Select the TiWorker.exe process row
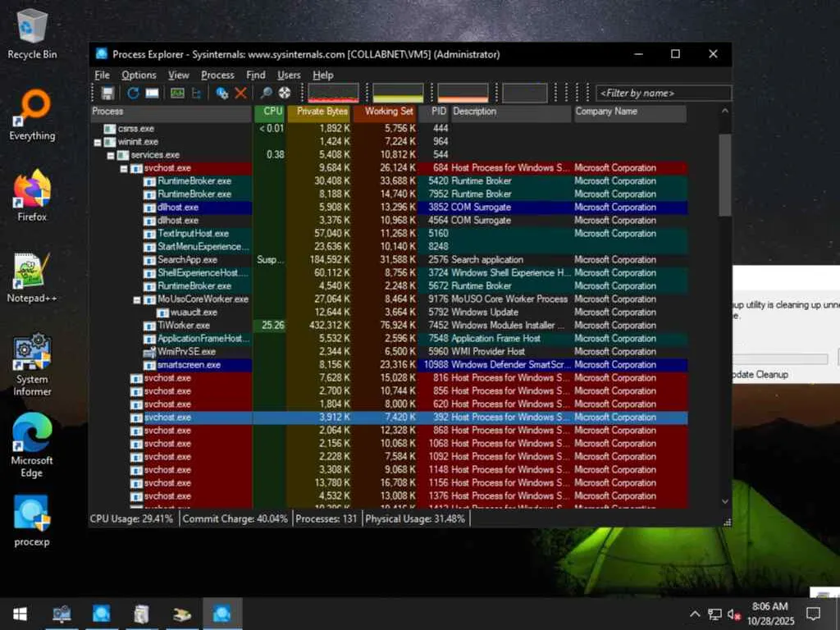Viewport: 840px width, 630px height. (389, 326)
